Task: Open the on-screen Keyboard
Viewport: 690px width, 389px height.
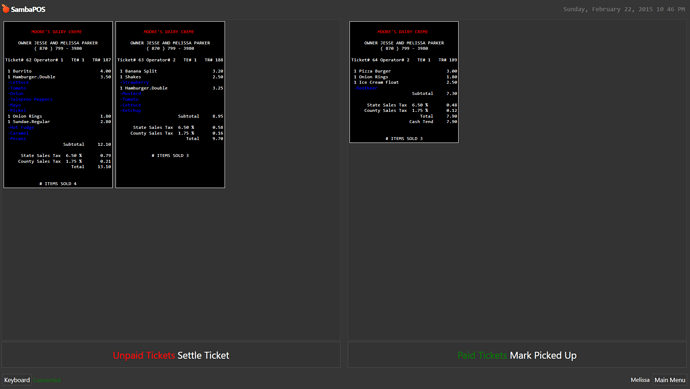Action: pos(17,380)
